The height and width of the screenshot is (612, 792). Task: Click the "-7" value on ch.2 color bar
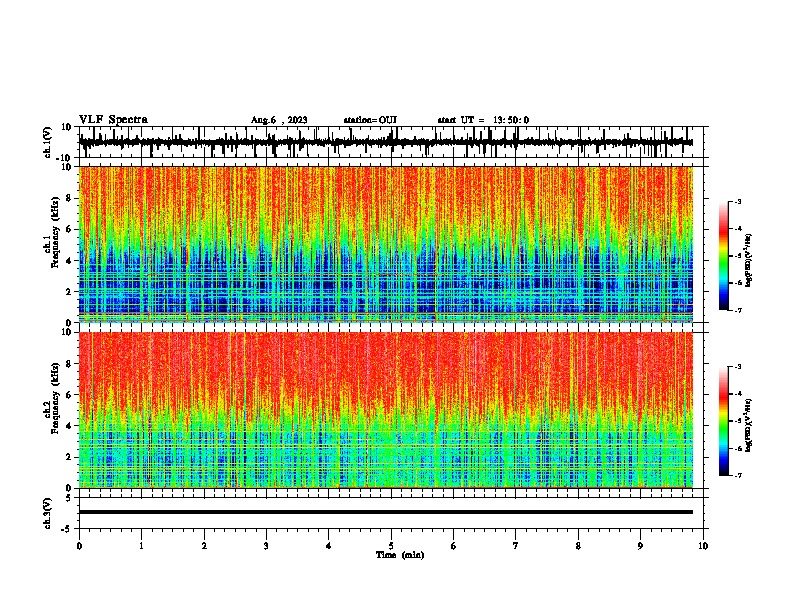(x=737, y=475)
